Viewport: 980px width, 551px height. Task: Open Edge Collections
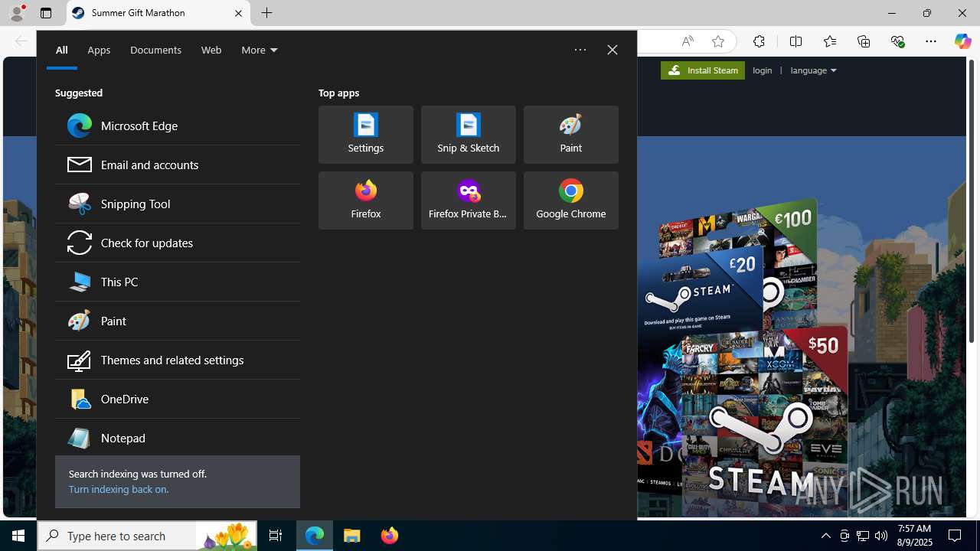tap(864, 41)
